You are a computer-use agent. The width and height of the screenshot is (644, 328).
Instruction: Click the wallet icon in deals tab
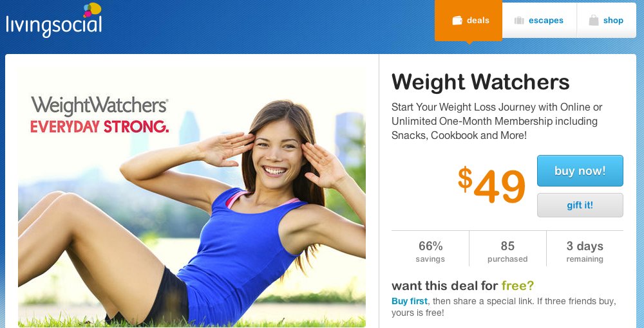pos(457,21)
